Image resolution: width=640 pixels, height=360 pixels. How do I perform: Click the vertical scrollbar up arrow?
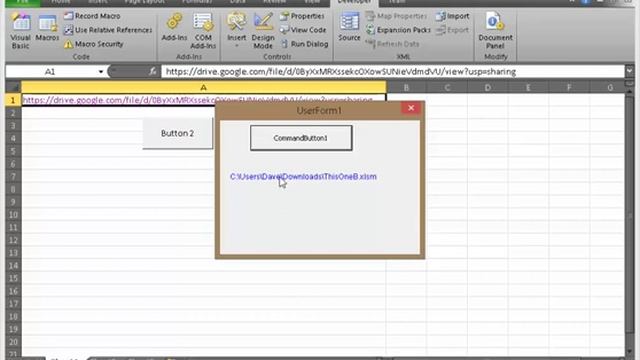click(x=629, y=91)
